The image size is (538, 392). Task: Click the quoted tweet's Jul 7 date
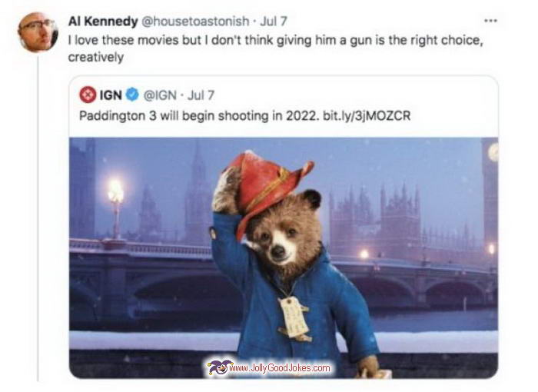pyautogui.click(x=201, y=95)
